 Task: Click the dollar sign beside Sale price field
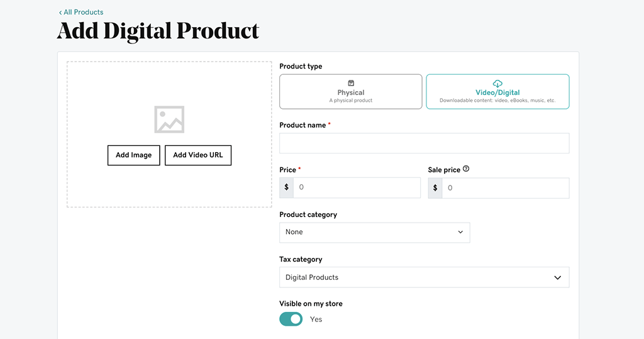pyautogui.click(x=435, y=187)
